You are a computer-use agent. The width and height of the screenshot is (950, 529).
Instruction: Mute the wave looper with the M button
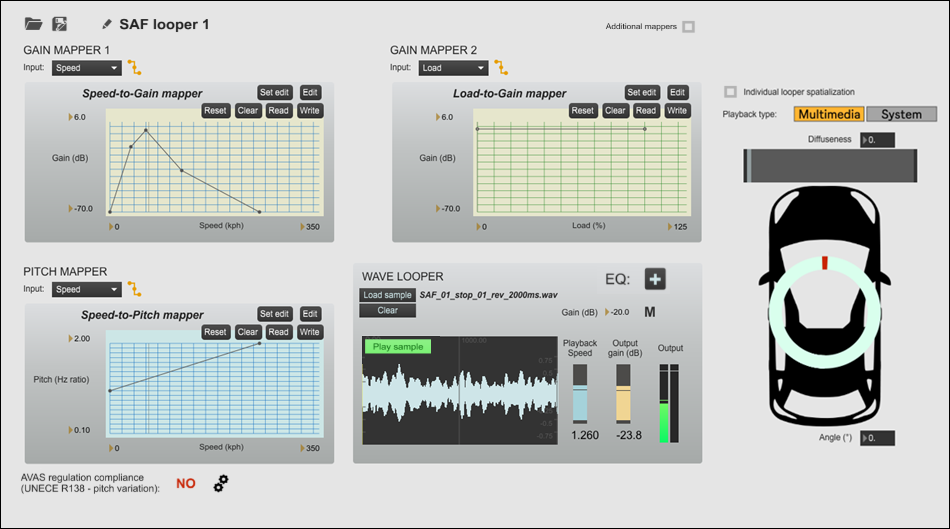[649, 312]
